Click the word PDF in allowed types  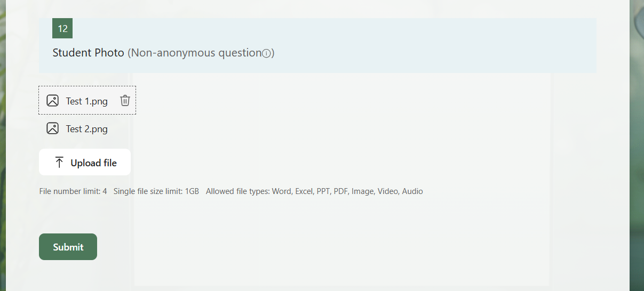tap(340, 191)
